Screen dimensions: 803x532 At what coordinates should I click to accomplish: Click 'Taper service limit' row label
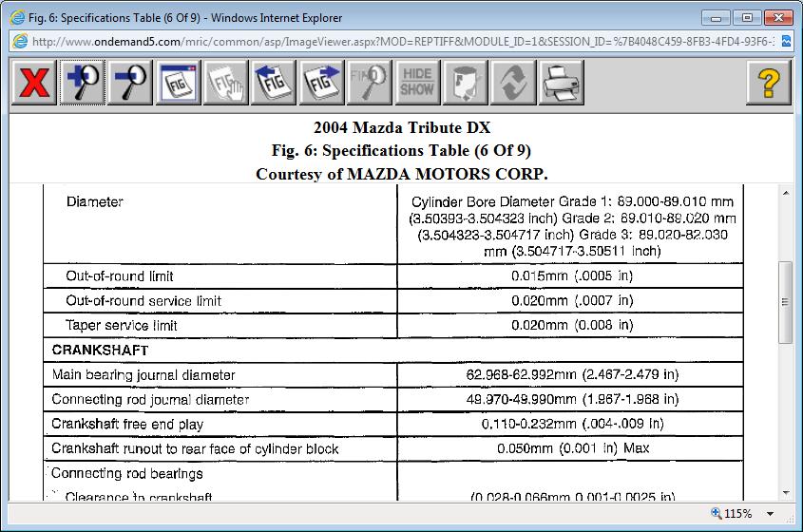pyautogui.click(x=122, y=326)
